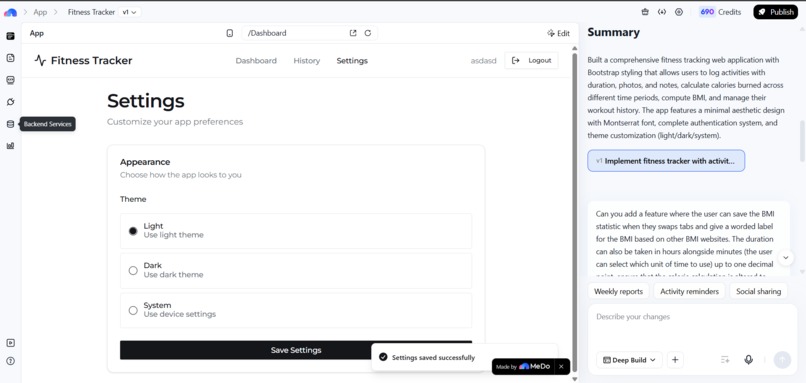The height and width of the screenshot is (383, 806).
Task: Click the MeDo cloud logo in top-left
Action: click(x=10, y=12)
